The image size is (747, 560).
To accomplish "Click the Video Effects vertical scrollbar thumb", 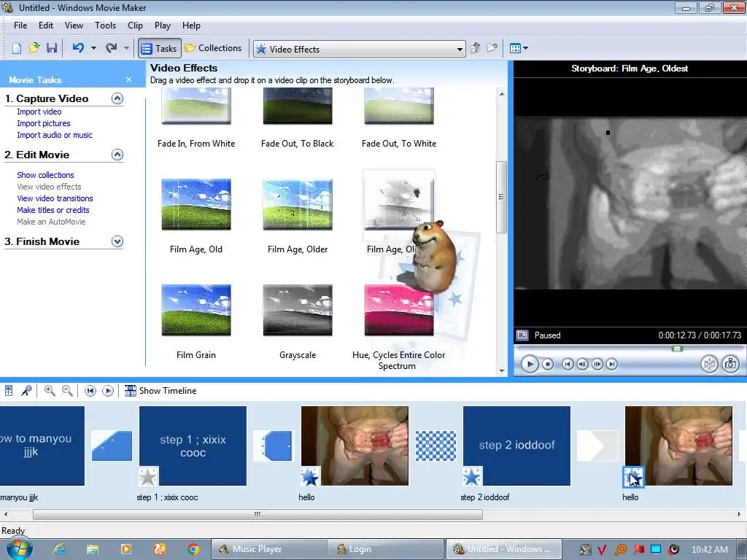I will pos(501,197).
